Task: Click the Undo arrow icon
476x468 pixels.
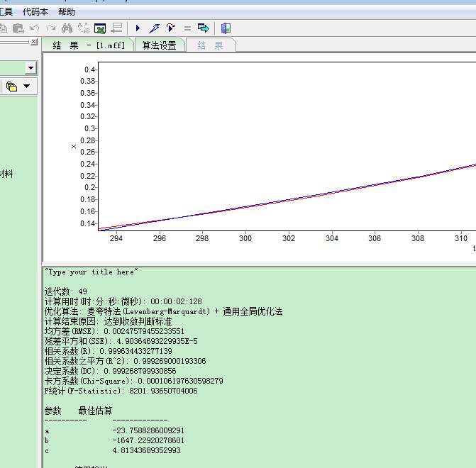Action: tap(35, 28)
